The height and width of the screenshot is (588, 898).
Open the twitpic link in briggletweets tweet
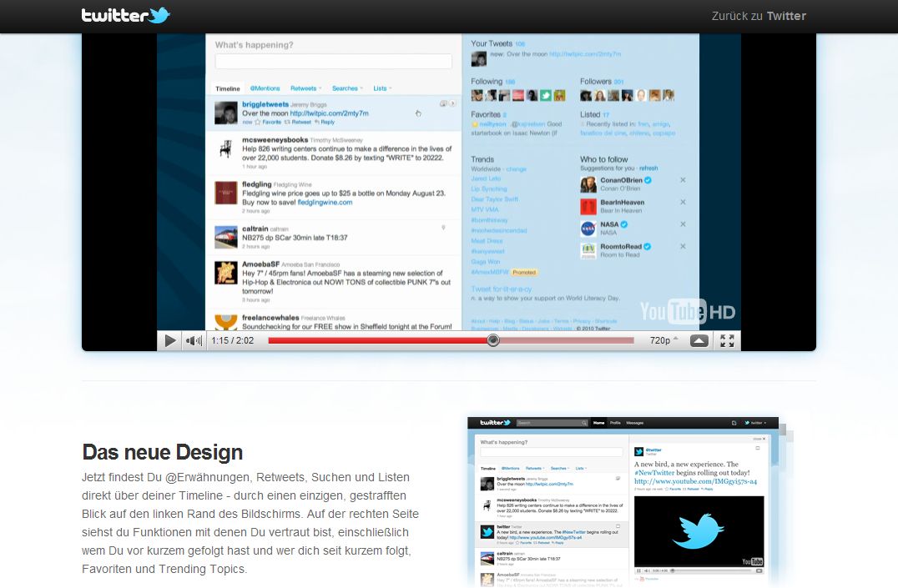click(x=330, y=113)
